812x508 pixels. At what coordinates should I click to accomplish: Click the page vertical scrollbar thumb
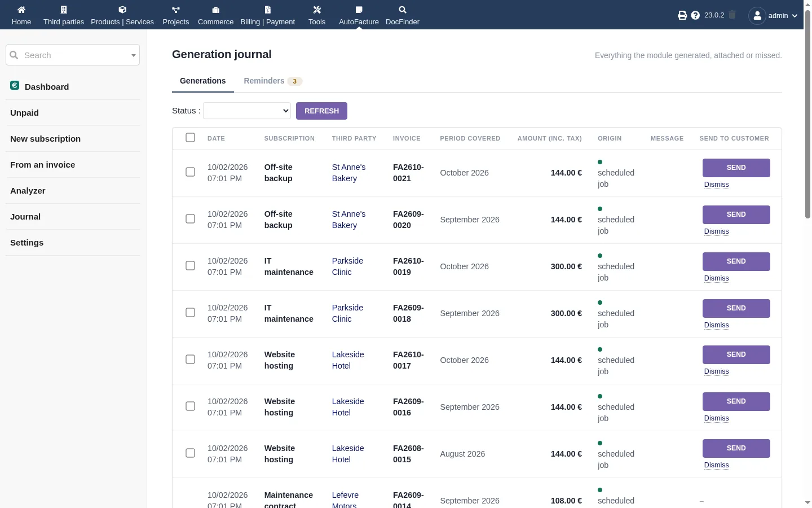pyautogui.click(x=807, y=113)
